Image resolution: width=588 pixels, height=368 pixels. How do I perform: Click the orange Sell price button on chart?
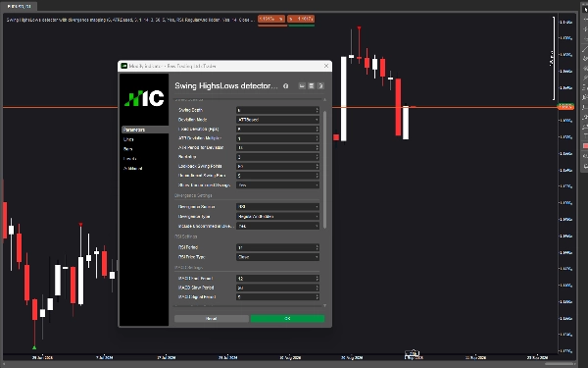(x=271, y=19)
